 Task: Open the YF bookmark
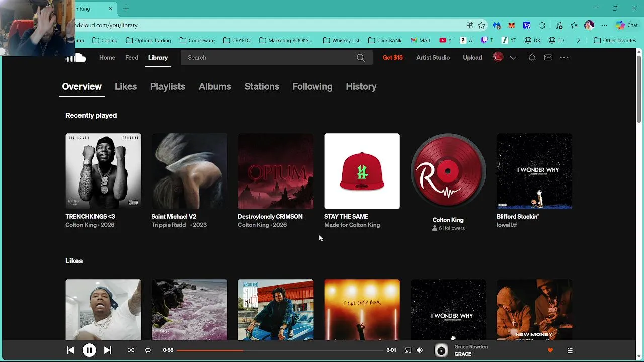(509, 40)
